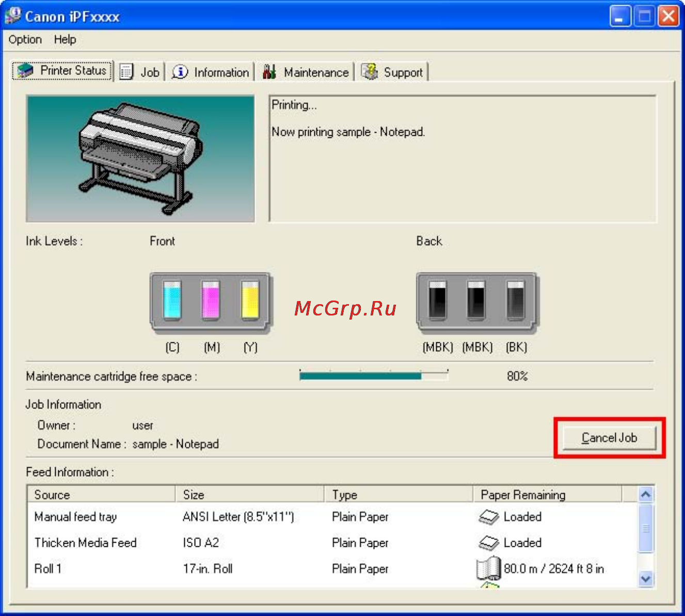Click the help icon on Support tab
The image size is (685, 616).
[370, 72]
